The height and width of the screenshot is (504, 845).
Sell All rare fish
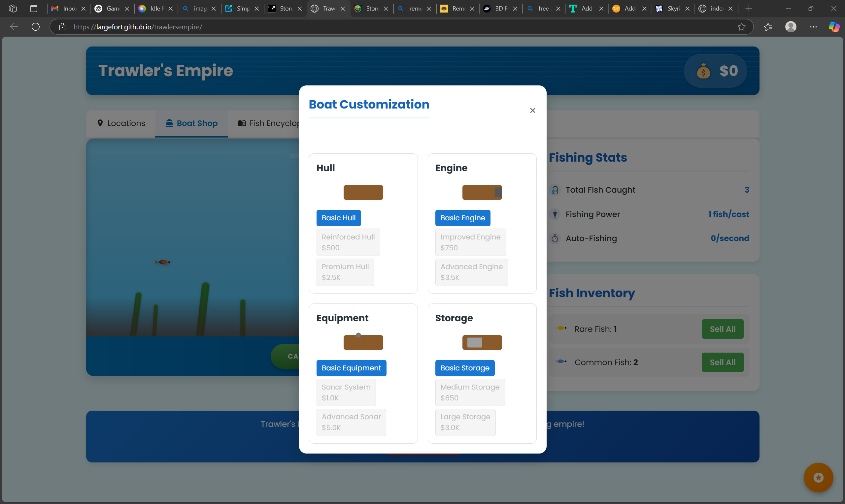click(722, 329)
